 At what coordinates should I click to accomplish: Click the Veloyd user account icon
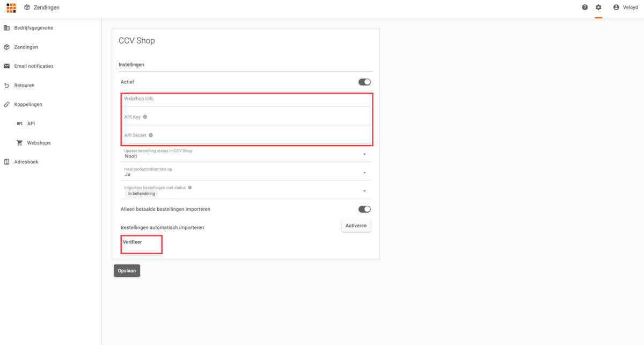click(616, 8)
